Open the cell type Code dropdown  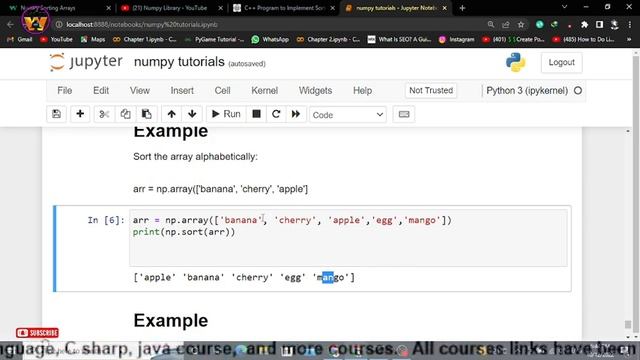348,115
